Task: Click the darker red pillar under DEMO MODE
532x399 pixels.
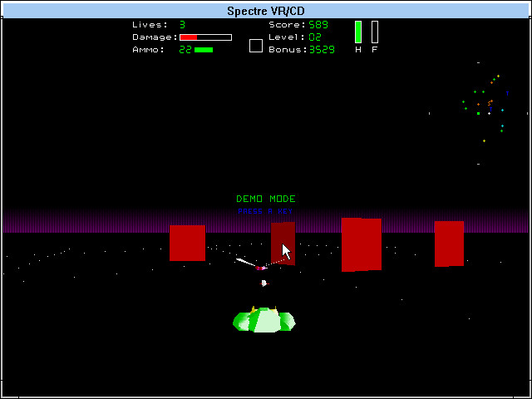Action: 283,244
